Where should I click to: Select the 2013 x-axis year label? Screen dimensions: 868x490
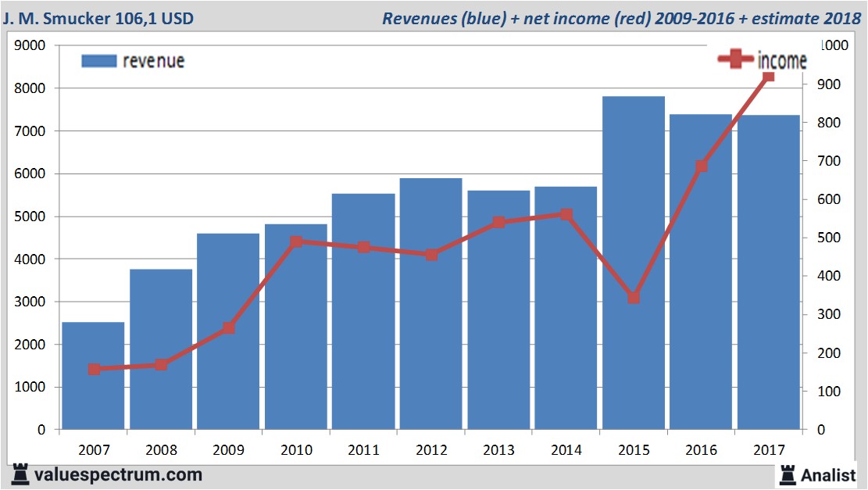[x=498, y=450]
